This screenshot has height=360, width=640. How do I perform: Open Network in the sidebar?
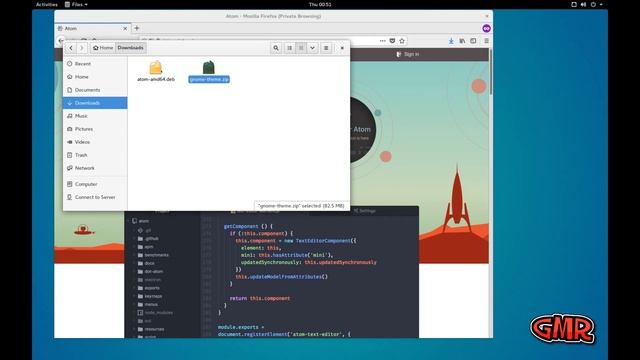tap(95, 168)
